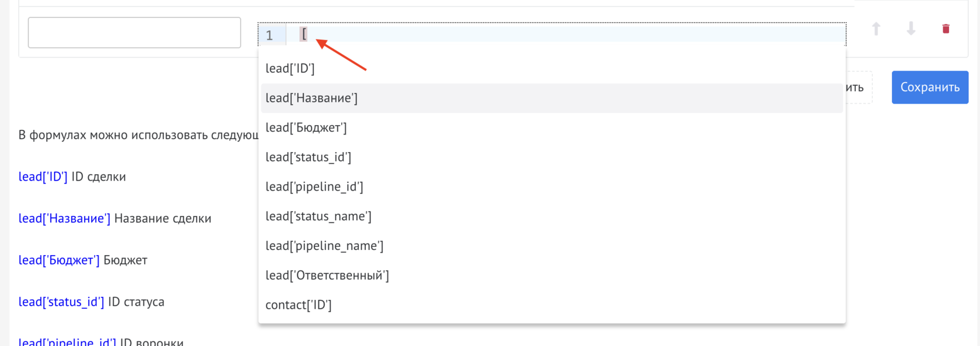Click line number 1 in editor gutter
This screenshot has width=980, height=346.
269,35
